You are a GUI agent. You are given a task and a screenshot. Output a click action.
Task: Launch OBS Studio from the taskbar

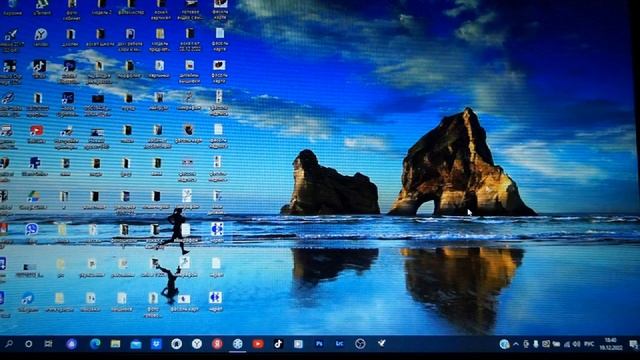(360, 344)
